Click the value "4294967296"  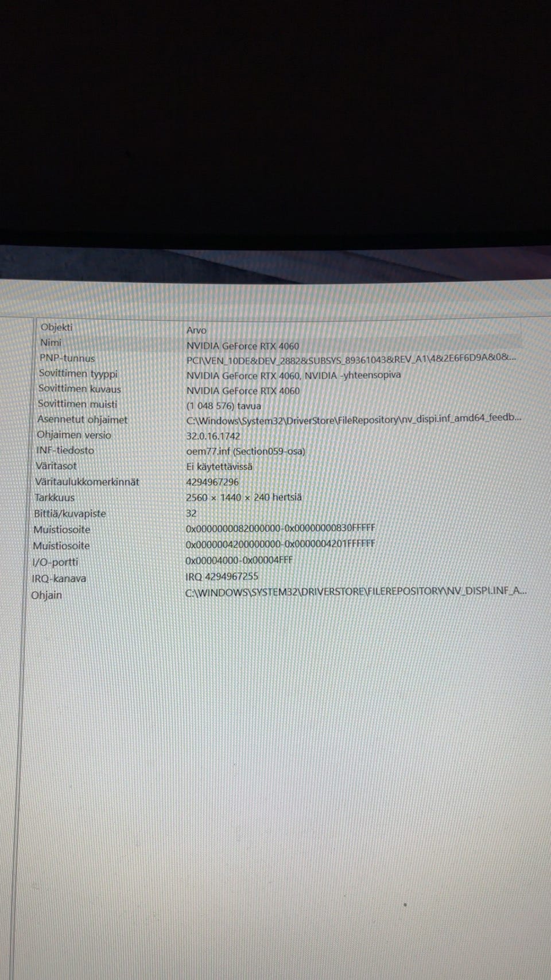point(212,482)
